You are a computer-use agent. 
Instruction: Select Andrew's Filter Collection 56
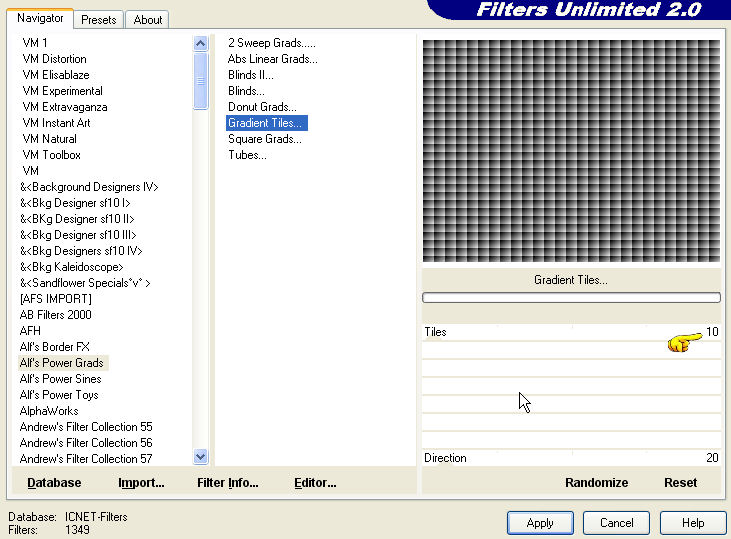coord(86,443)
